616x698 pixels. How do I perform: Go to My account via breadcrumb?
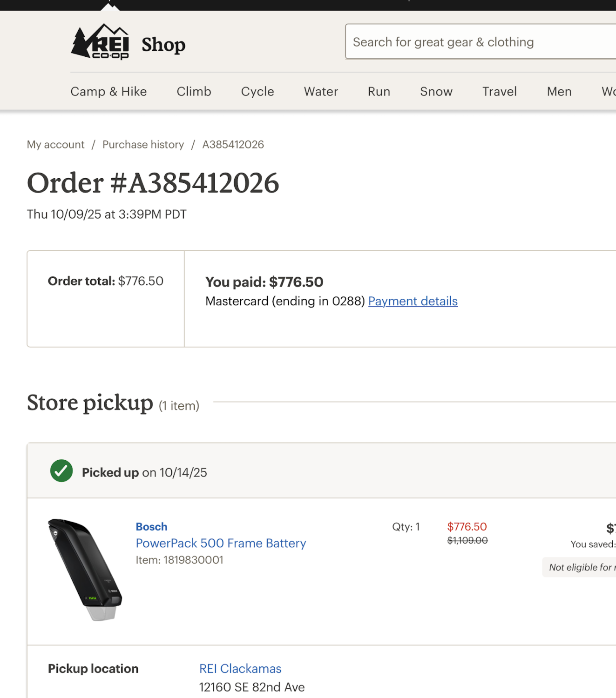[x=55, y=145]
